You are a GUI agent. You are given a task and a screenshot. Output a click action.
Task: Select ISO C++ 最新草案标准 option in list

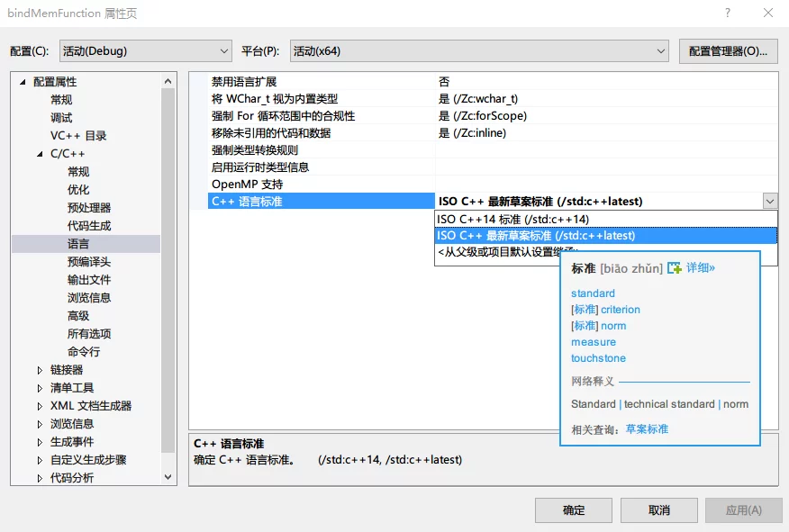(536, 236)
